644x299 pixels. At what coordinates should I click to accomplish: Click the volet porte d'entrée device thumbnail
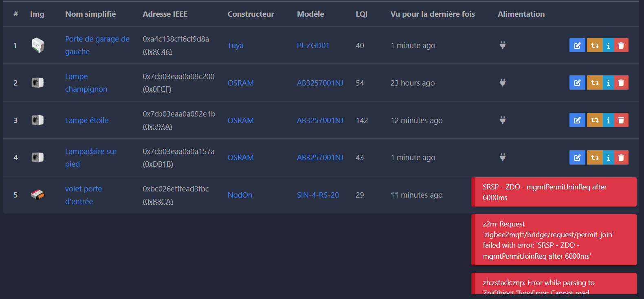37,195
